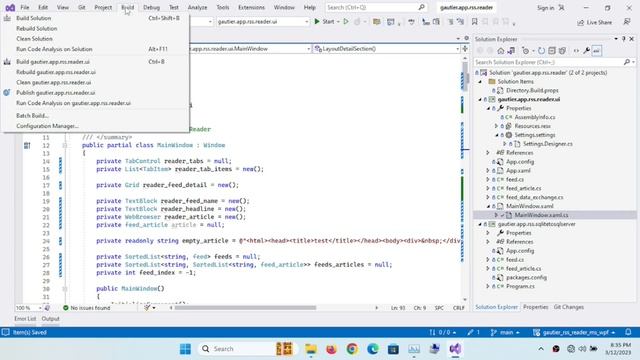
Task: Choose Build Solution from Build menu
Action: pyautogui.click(x=95, y=18)
